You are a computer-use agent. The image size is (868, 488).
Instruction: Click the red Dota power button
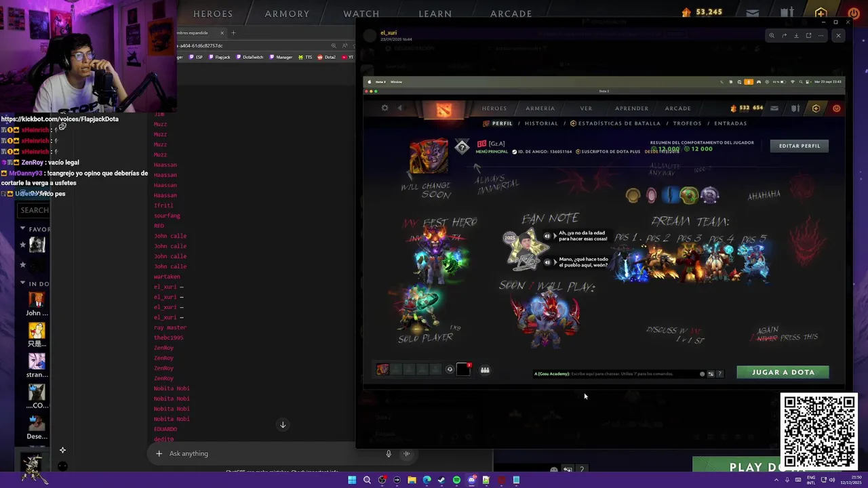853,13
